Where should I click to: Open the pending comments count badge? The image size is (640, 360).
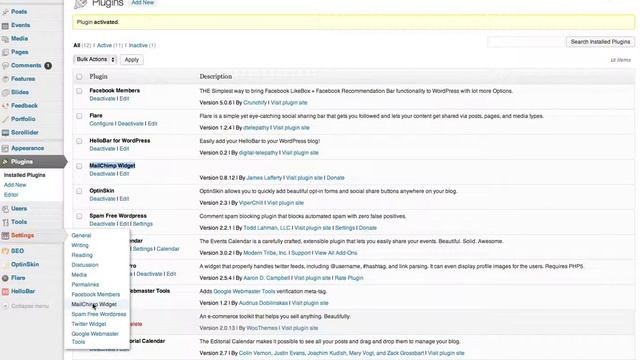[48, 65]
